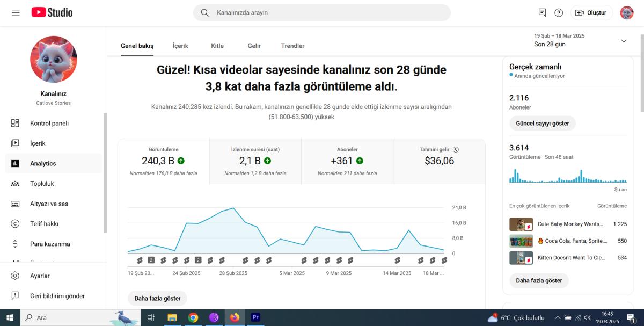Switch to the Genel bakış tab
The width and height of the screenshot is (644, 326).
coord(137,46)
